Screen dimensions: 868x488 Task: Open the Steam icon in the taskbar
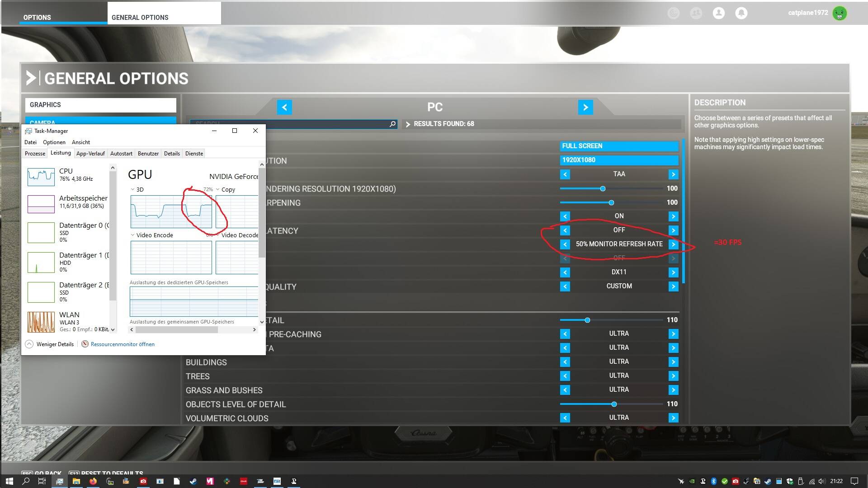(193, 481)
